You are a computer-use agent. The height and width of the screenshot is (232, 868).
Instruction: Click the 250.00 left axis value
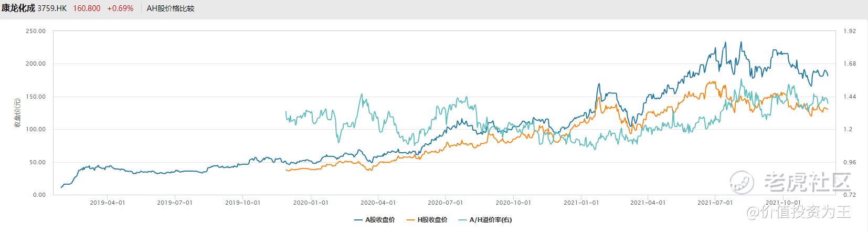(x=36, y=31)
